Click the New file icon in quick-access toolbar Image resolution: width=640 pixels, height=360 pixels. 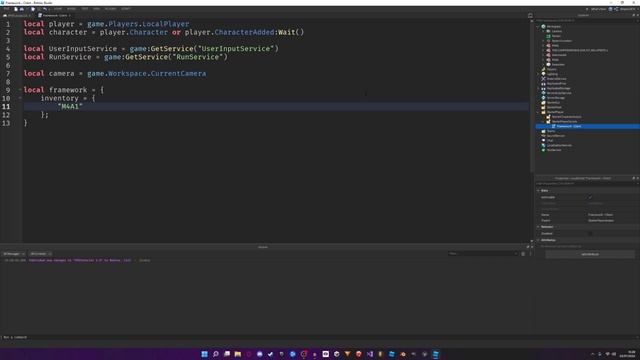click(16, 9)
